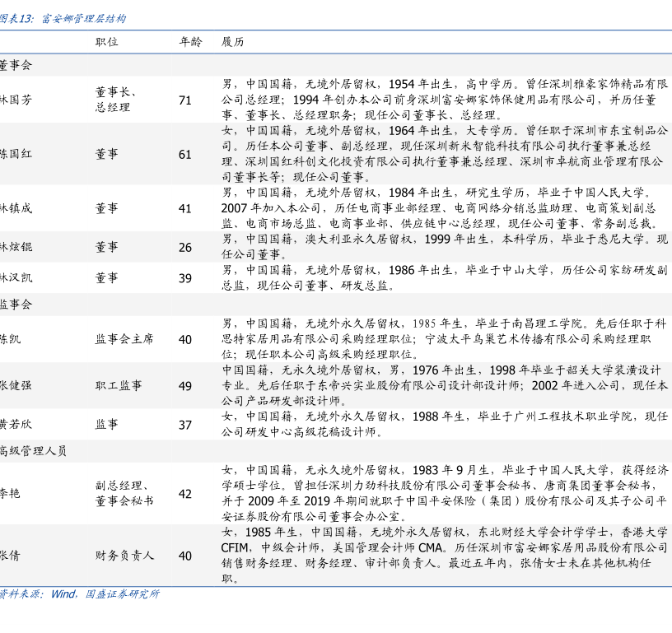Select the 高级管理人员 section heading row
The width and height of the screenshot is (672, 633).
(x=33, y=450)
